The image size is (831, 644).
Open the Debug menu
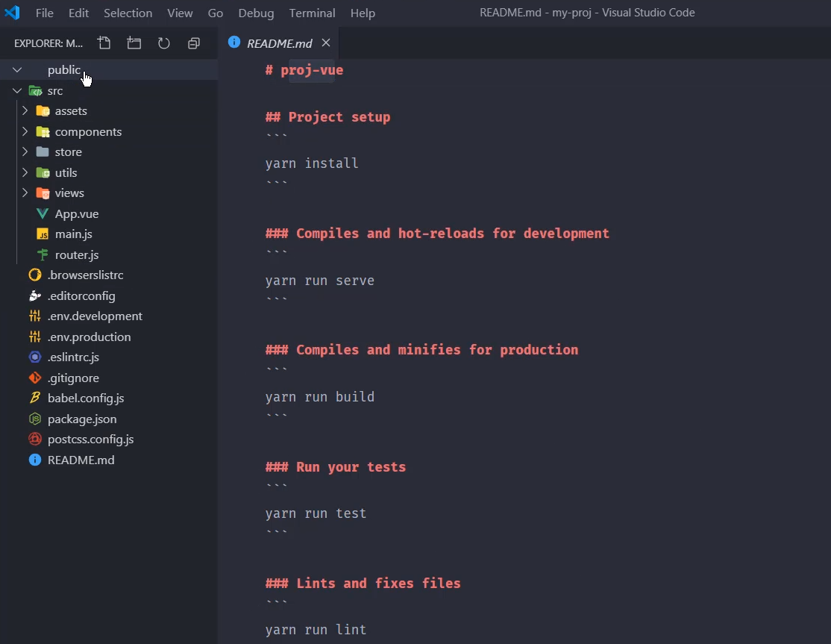pyautogui.click(x=256, y=13)
